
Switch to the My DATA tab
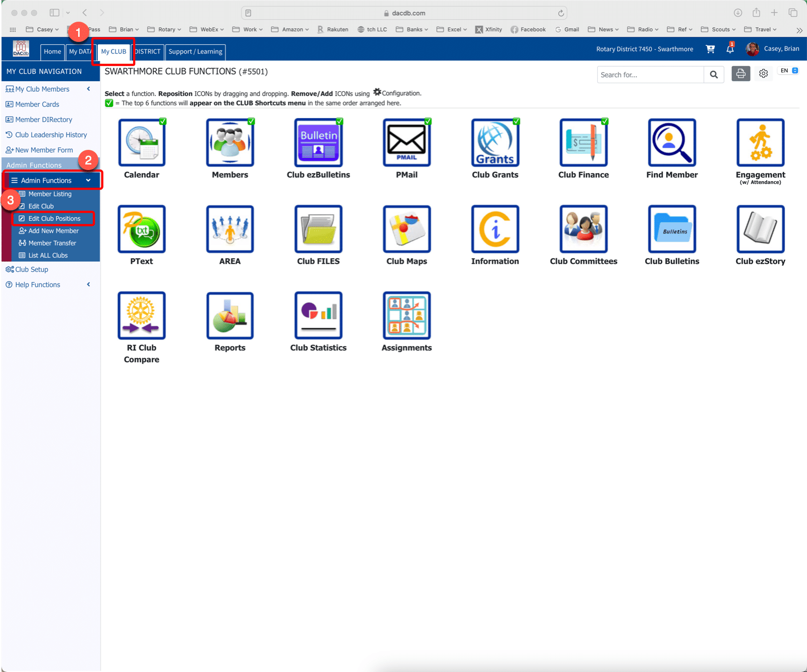pyautogui.click(x=80, y=51)
